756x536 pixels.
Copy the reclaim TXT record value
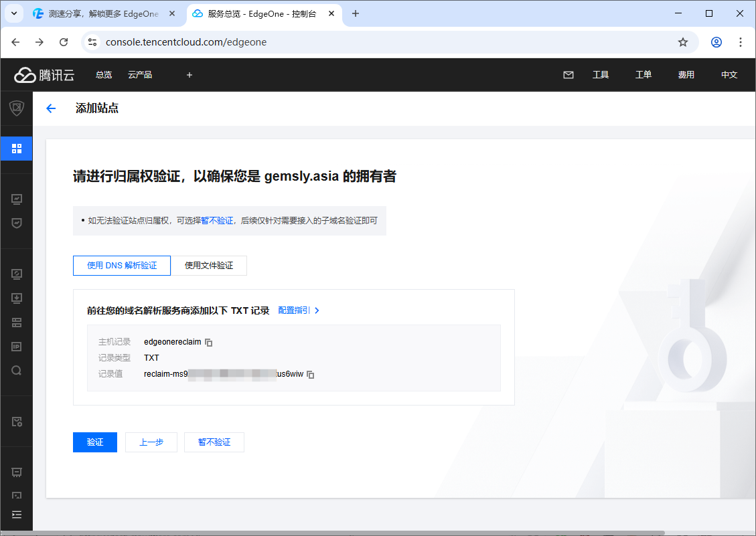pos(310,375)
